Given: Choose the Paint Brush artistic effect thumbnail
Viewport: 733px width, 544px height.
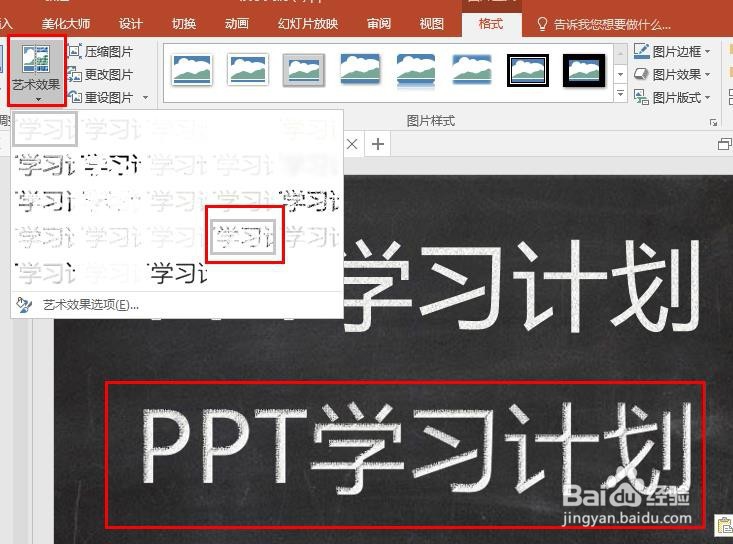Looking at the screenshot, I should pos(111,165).
